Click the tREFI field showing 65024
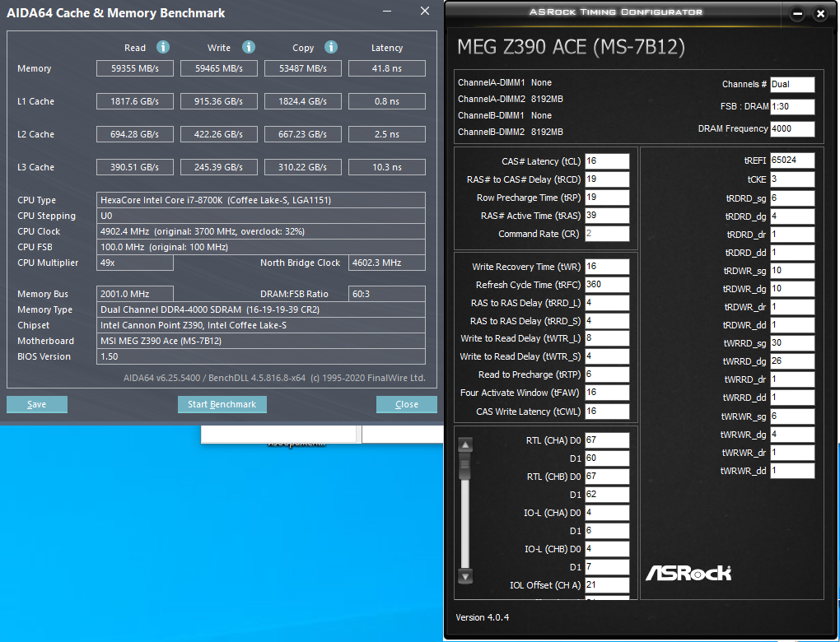 [x=792, y=160]
